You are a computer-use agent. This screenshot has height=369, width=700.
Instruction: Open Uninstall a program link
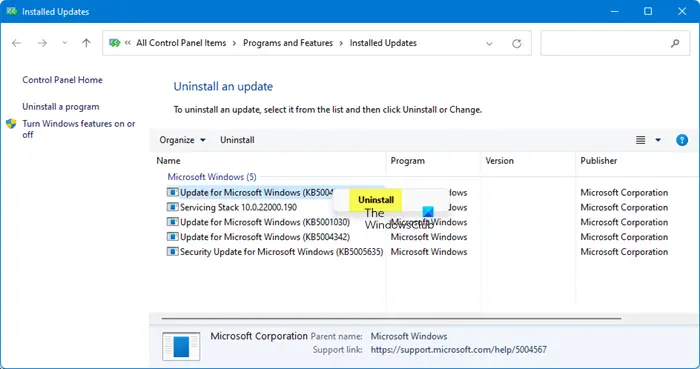(61, 107)
